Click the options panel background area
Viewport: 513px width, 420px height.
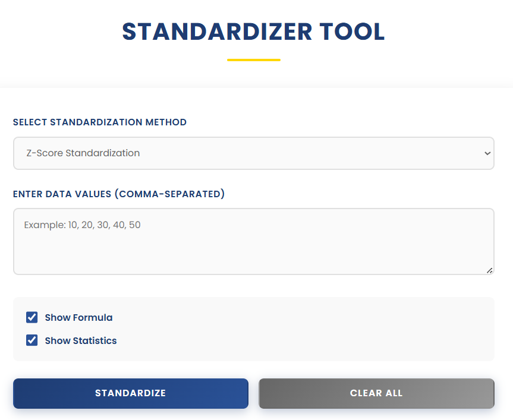(297, 329)
